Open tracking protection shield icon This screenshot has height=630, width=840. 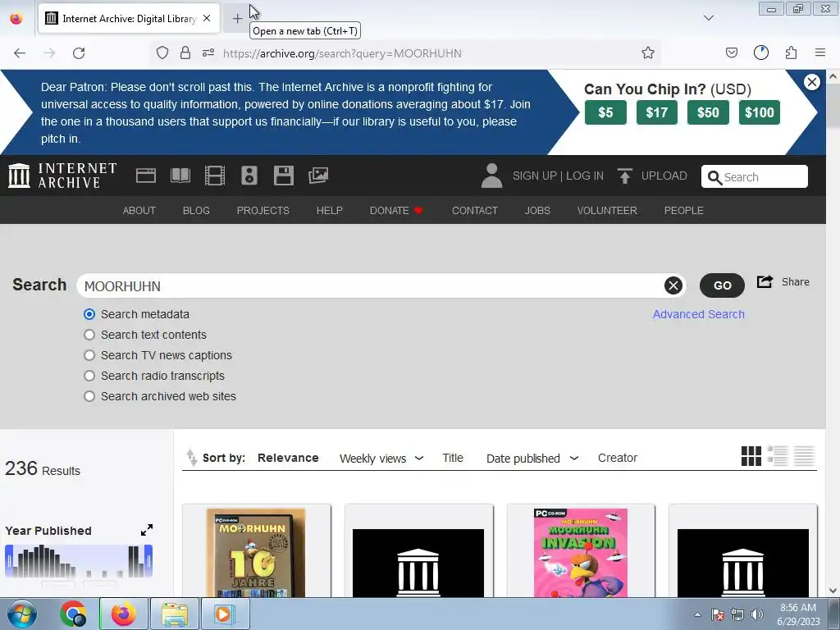162,53
